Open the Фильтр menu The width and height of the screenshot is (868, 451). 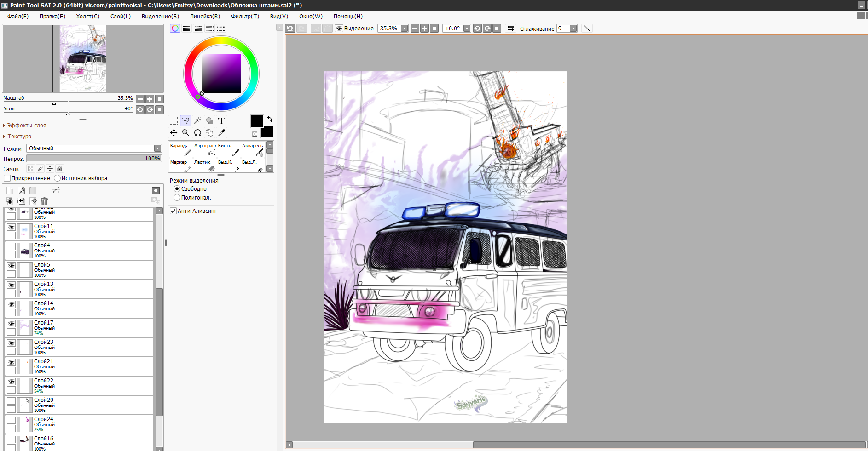pos(244,17)
